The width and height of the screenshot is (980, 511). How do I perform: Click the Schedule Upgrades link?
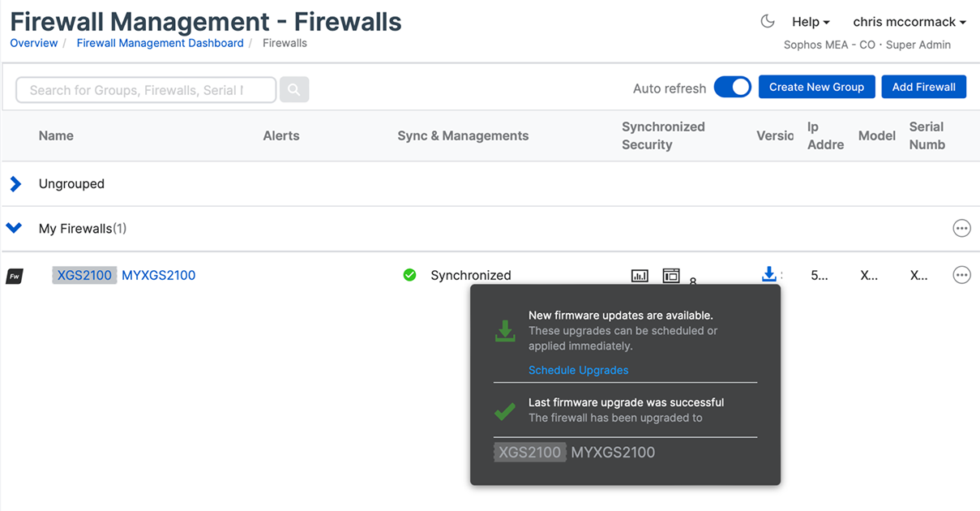(x=578, y=370)
